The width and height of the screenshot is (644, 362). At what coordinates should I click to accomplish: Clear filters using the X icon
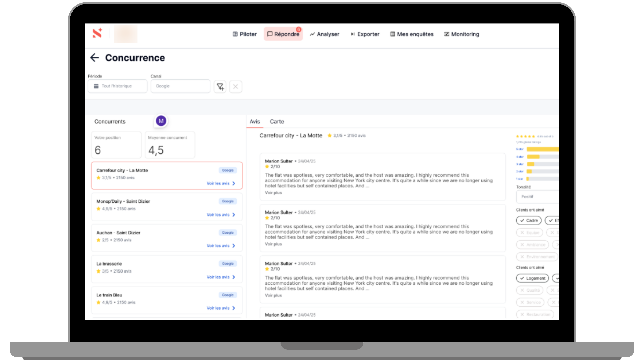coord(235,86)
